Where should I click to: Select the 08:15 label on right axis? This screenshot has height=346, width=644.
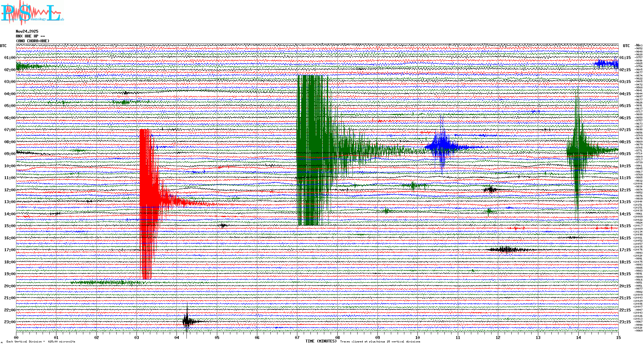point(625,142)
